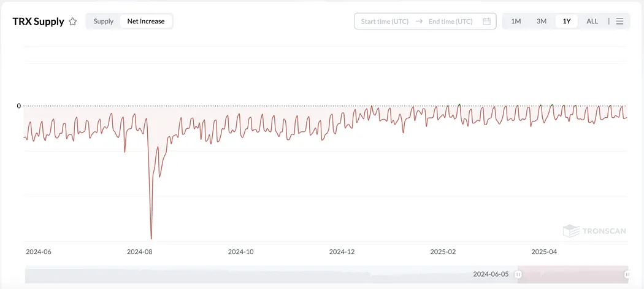This screenshot has height=289, width=644.
Task: Open the chart hamburger menu
Action: click(620, 21)
